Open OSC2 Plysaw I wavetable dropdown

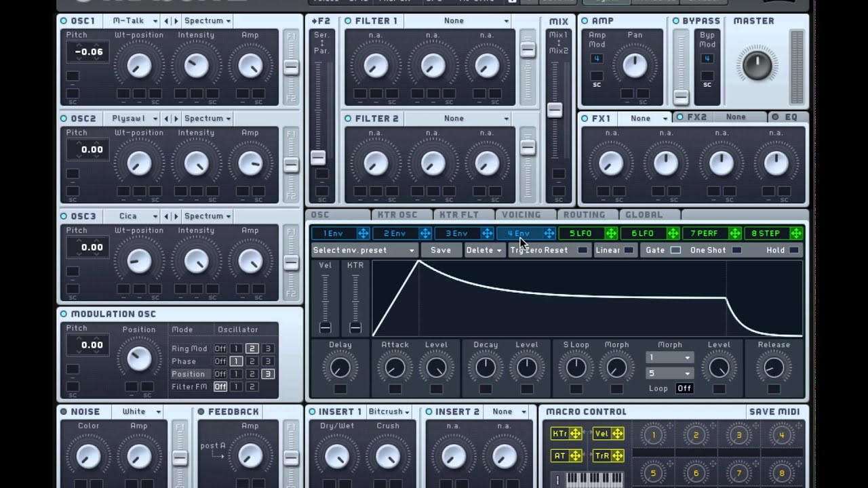coord(135,119)
